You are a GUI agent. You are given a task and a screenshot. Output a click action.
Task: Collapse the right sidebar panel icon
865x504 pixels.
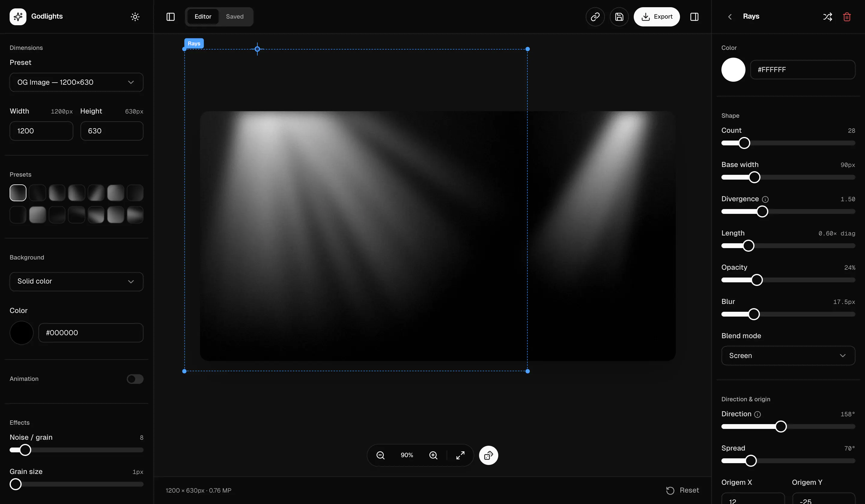click(694, 17)
